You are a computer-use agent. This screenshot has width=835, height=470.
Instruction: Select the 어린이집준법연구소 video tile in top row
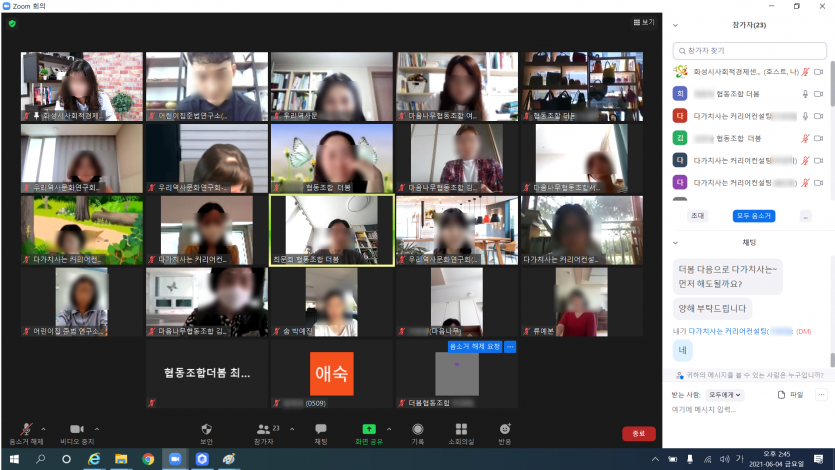click(x=207, y=86)
